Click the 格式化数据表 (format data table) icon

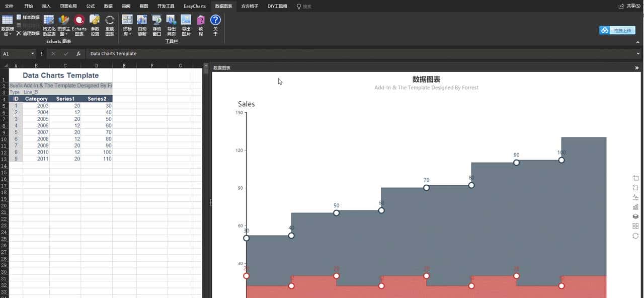pyautogui.click(x=49, y=25)
